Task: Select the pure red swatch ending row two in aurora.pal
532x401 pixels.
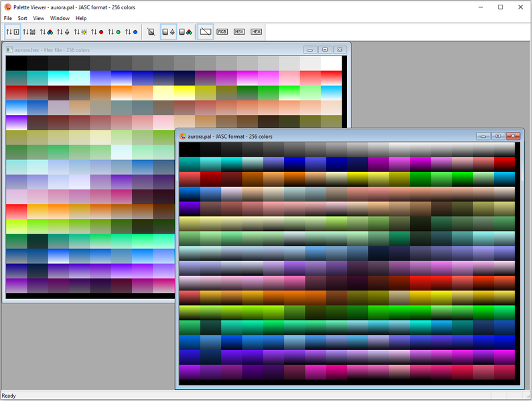Action: tap(504, 164)
